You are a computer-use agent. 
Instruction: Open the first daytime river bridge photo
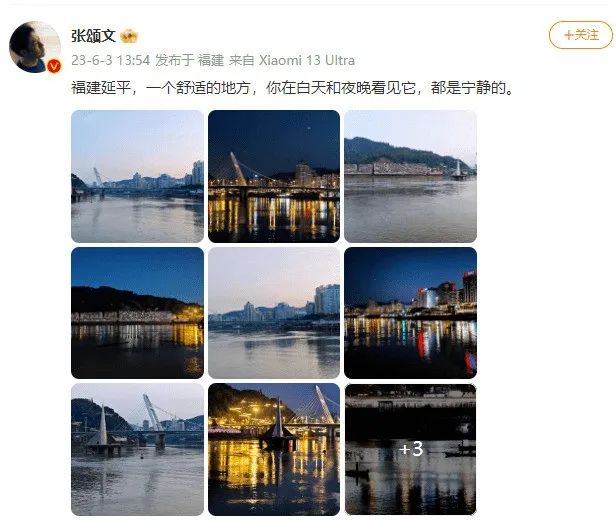pyautogui.click(x=138, y=176)
